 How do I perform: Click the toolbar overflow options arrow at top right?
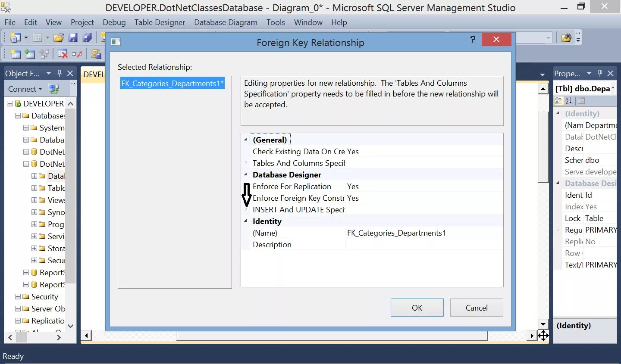click(x=578, y=38)
